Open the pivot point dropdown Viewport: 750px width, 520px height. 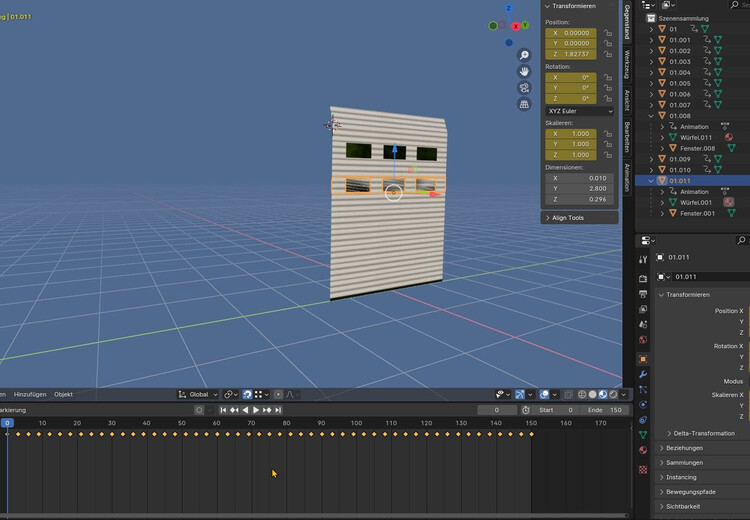[x=231, y=394]
